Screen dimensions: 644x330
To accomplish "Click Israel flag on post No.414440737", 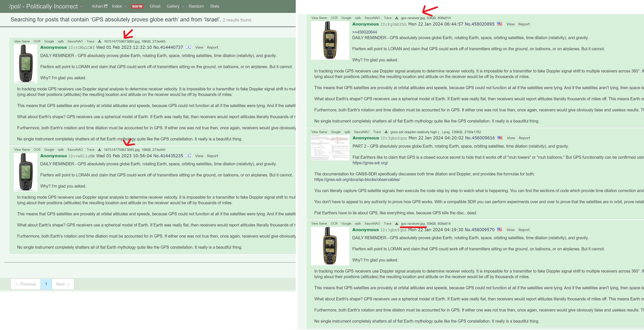I will [x=188, y=47].
